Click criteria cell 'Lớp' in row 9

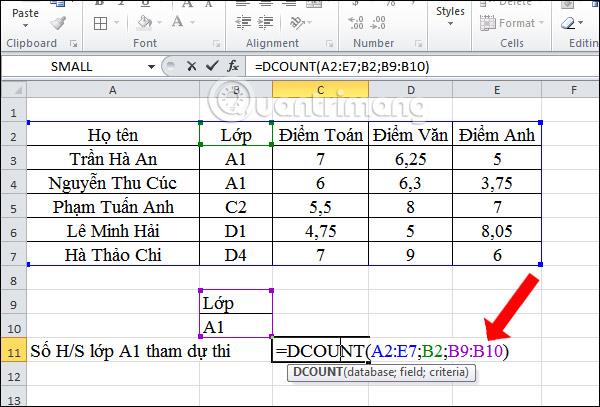pos(236,303)
